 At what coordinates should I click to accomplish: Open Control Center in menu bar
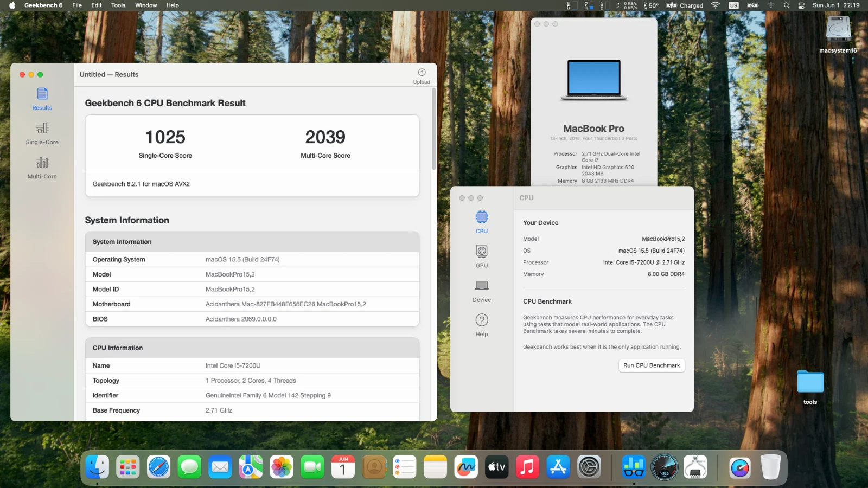(x=801, y=5)
